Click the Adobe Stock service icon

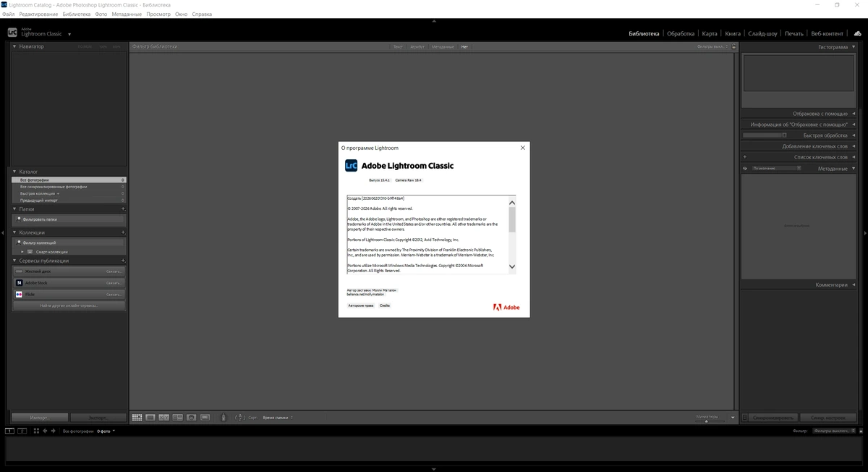(20, 283)
